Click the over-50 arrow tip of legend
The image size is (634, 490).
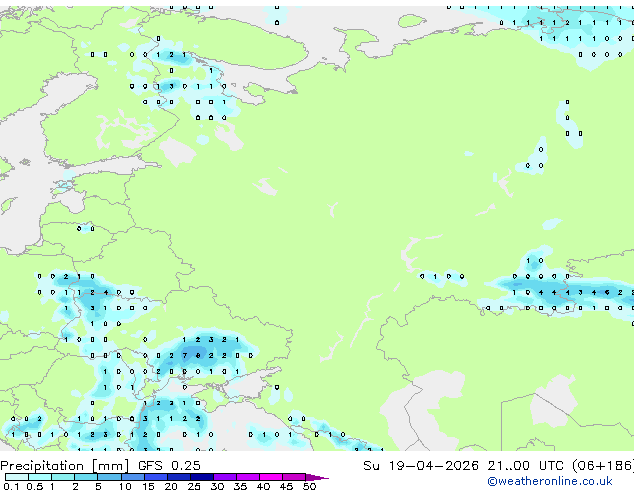[317, 477]
